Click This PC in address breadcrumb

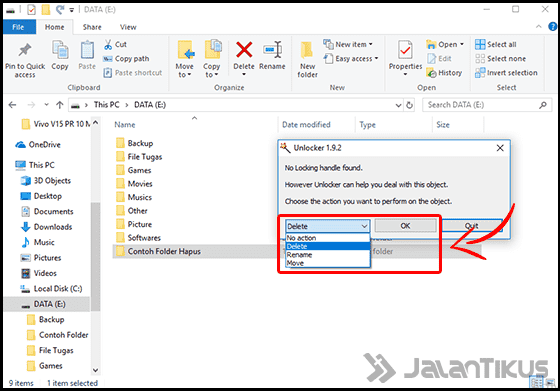[106, 105]
